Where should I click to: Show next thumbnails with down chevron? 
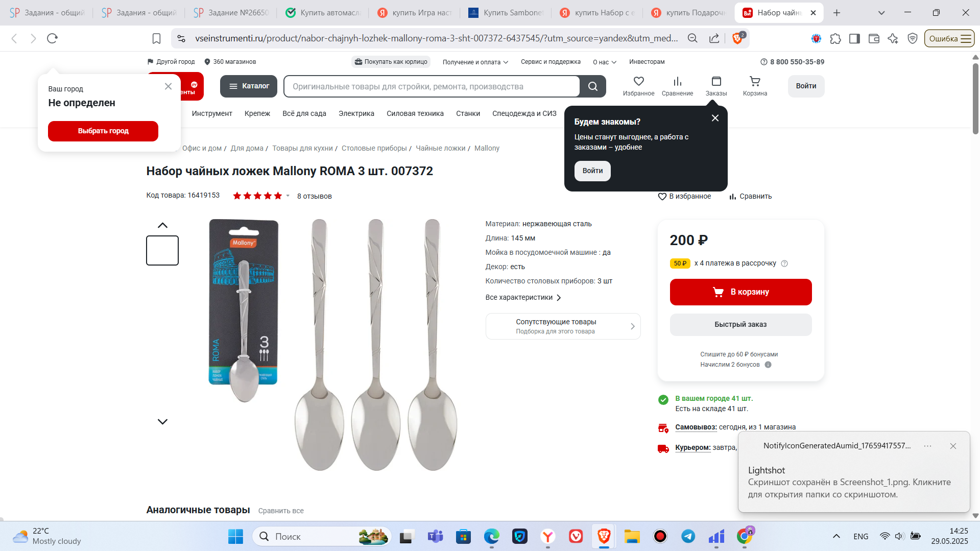click(x=162, y=422)
